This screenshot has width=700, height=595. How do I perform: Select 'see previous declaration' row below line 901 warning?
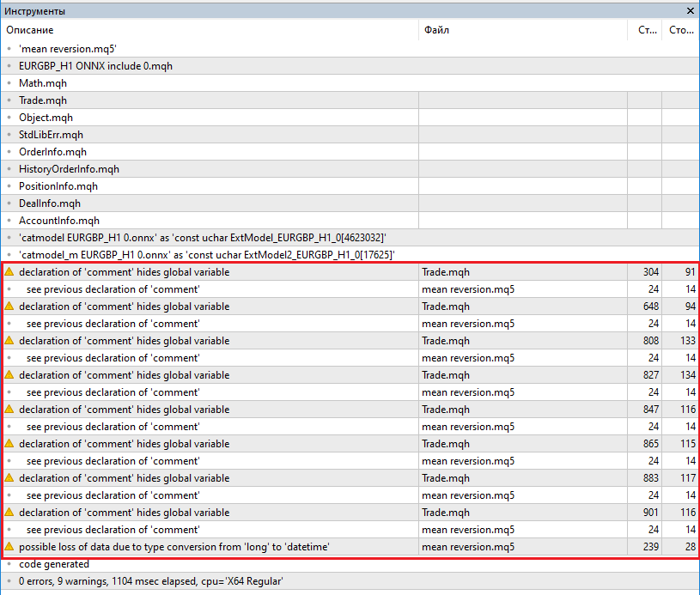pos(350,530)
